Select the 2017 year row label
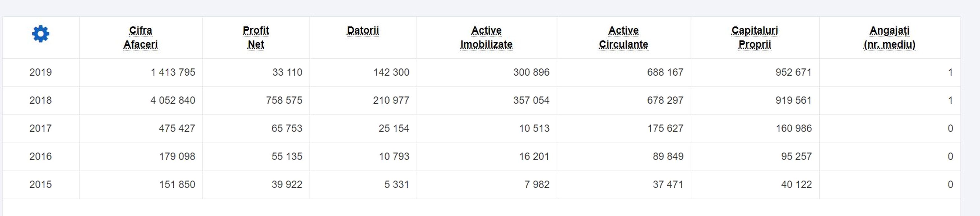 pyautogui.click(x=40, y=128)
